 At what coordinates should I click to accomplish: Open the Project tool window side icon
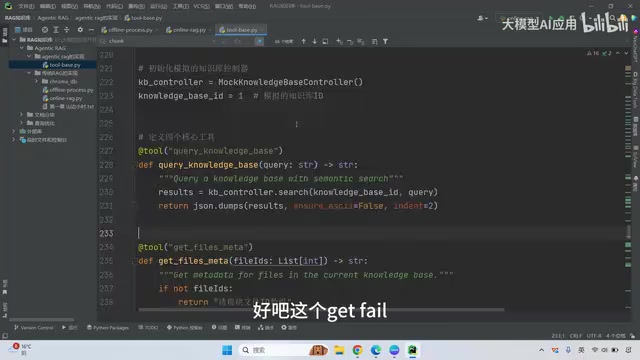(4, 36)
